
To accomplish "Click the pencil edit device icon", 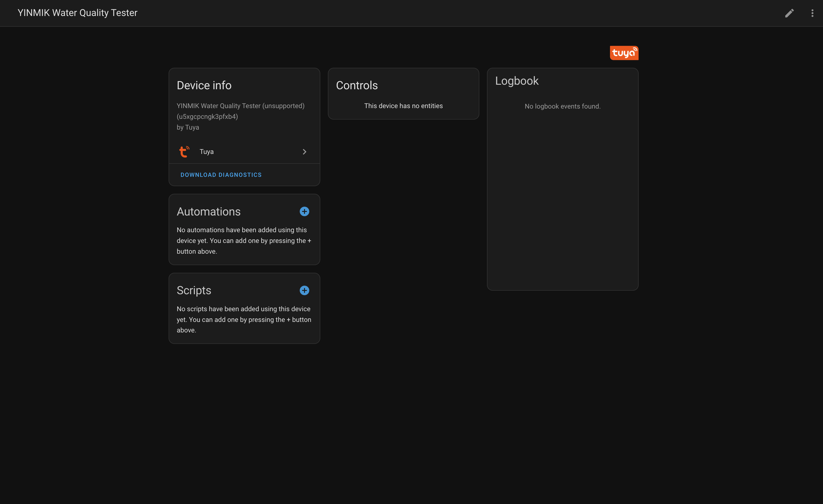I will (789, 13).
